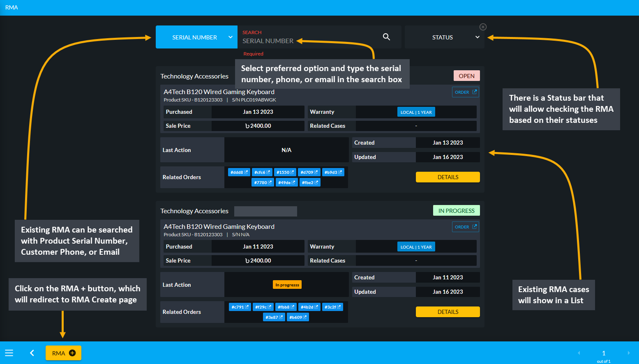The height and width of the screenshot is (364, 639).
Task: Click the Created date Jan 11 2023 value
Action: point(448,277)
